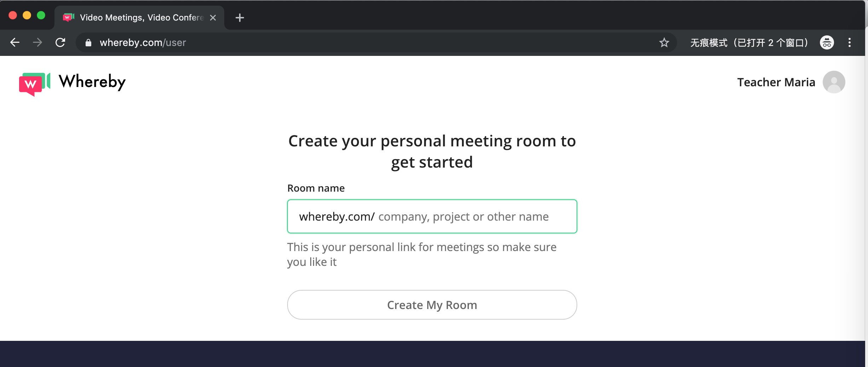This screenshot has height=367, width=868.
Task: Click the Whereby logo icon
Action: click(34, 84)
